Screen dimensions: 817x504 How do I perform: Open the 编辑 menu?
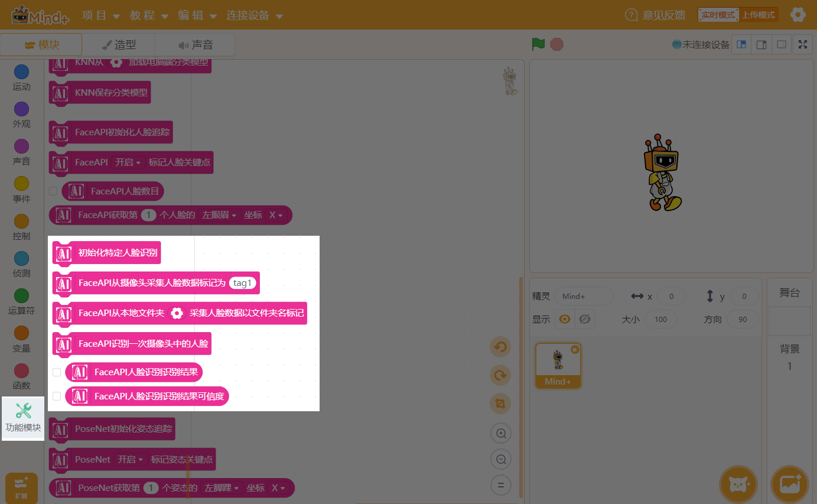point(197,15)
